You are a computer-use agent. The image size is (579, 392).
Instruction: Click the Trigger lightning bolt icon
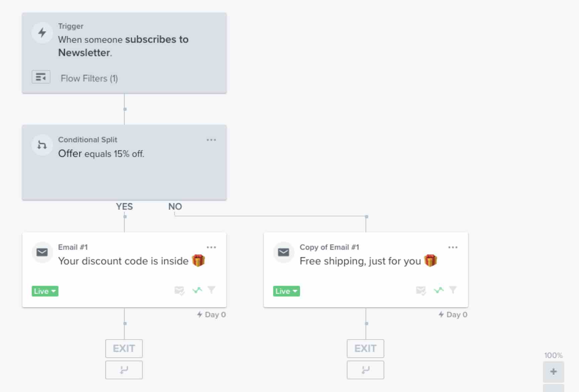pos(42,33)
